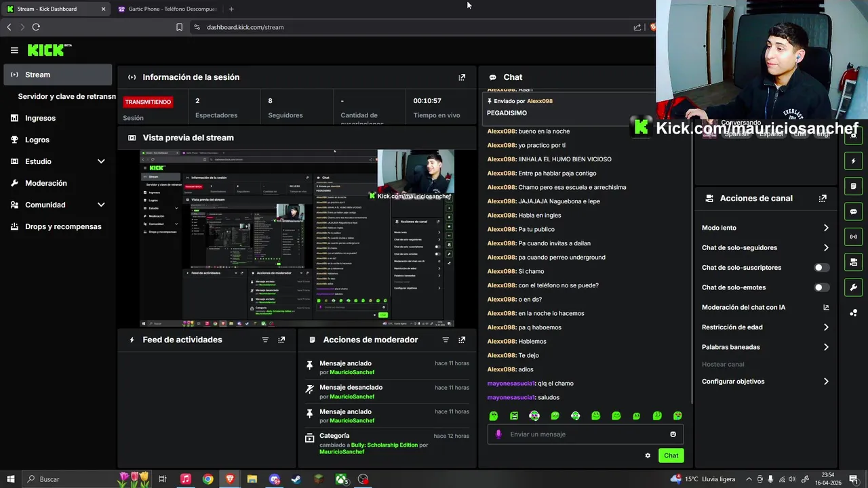The width and height of the screenshot is (868, 488).
Task: Click the TRANSMITIENDO status badge
Action: (148, 102)
